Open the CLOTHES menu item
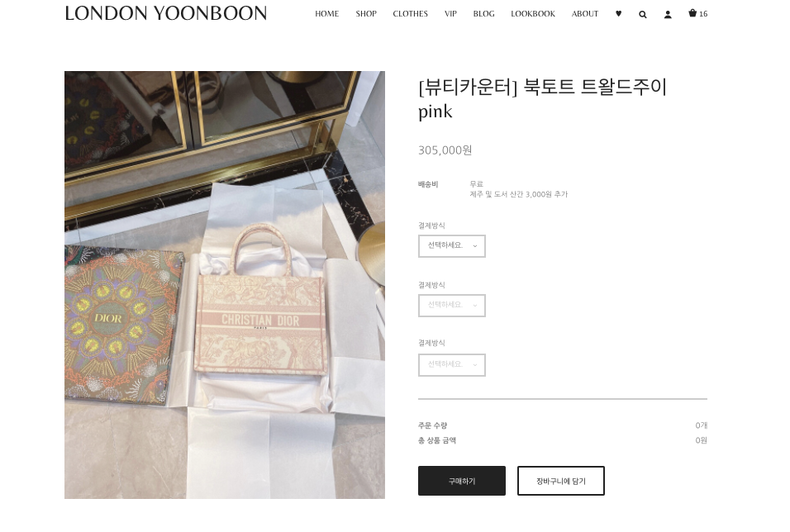Image resolution: width=790 pixels, height=532 pixels. click(x=410, y=13)
